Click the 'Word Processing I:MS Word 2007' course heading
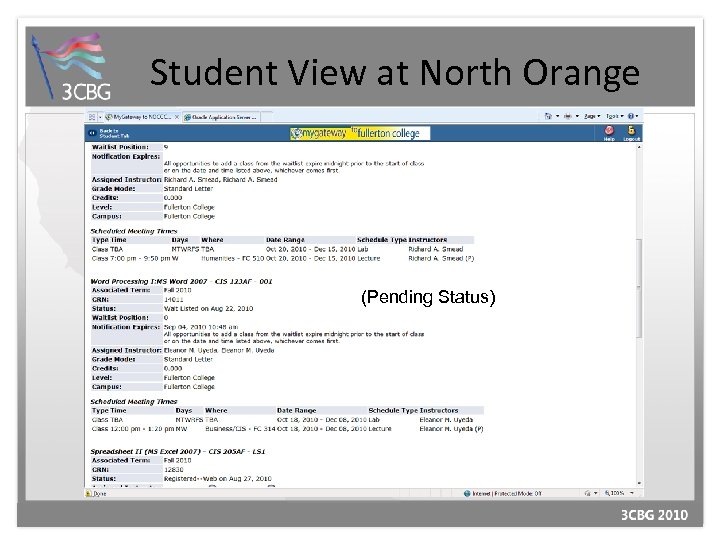 (x=181, y=281)
